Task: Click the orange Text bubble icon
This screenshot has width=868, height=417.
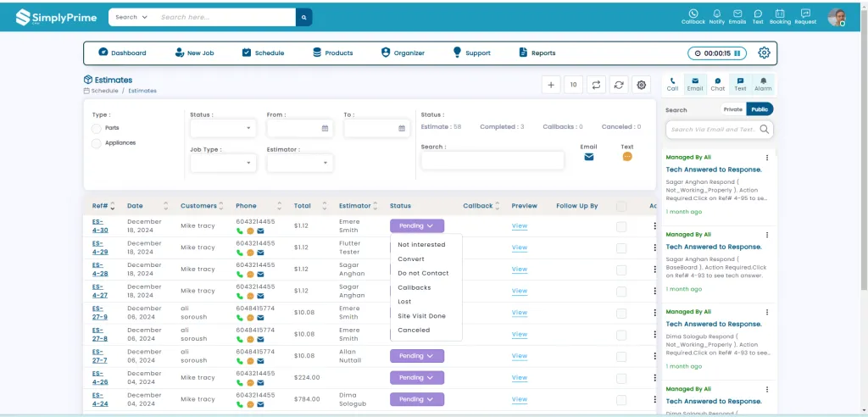Action: tap(627, 157)
